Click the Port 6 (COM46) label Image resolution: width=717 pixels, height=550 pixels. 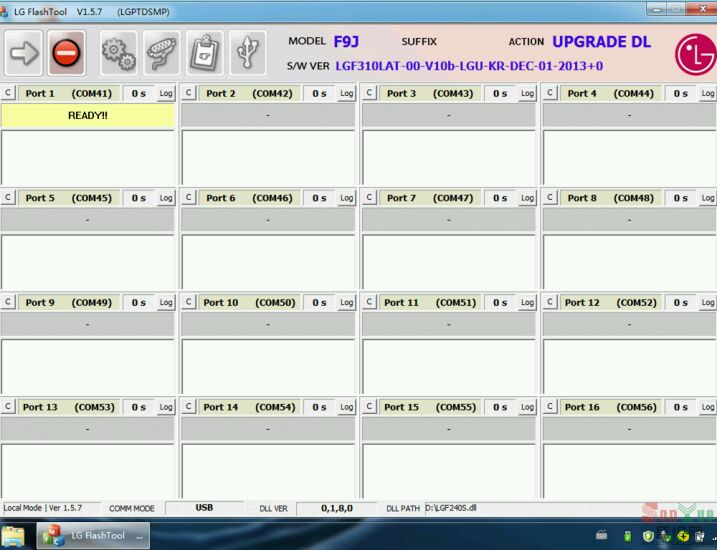pyautogui.click(x=249, y=198)
